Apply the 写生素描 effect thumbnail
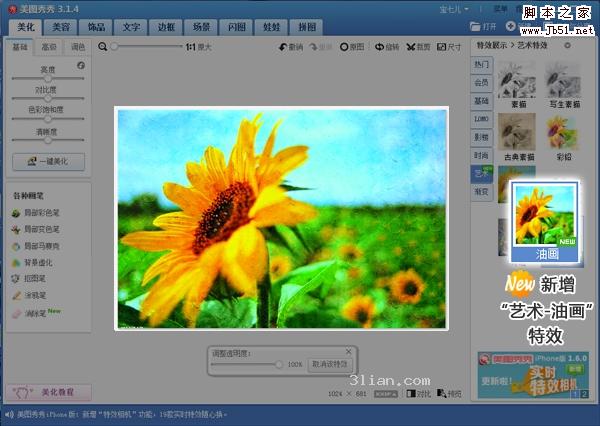600x426 pixels. click(x=564, y=81)
